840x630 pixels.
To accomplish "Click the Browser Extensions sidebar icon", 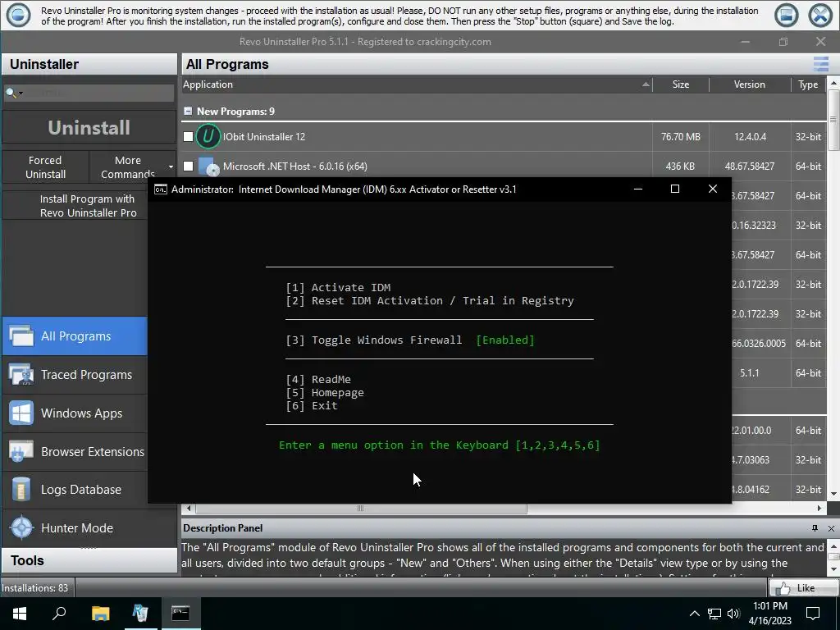I will tap(21, 452).
